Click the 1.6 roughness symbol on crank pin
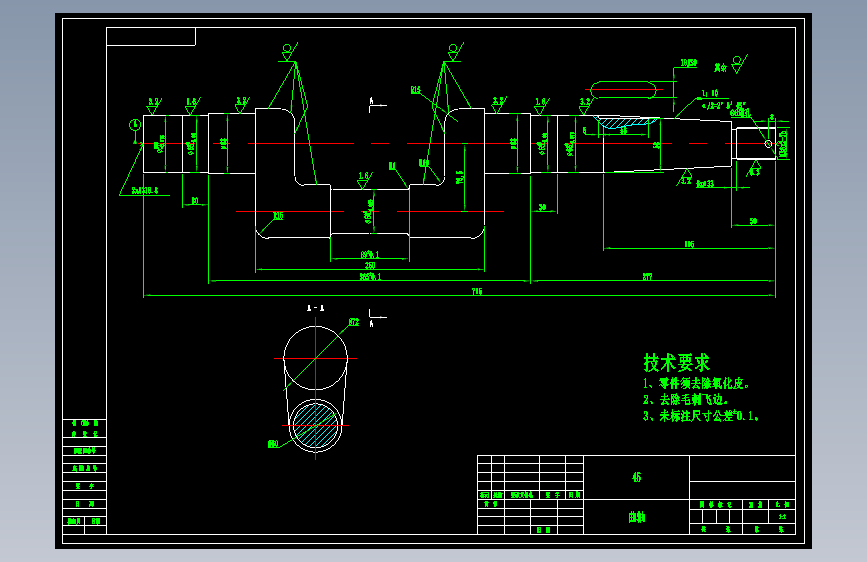The height and width of the screenshot is (562, 867). [x=364, y=179]
